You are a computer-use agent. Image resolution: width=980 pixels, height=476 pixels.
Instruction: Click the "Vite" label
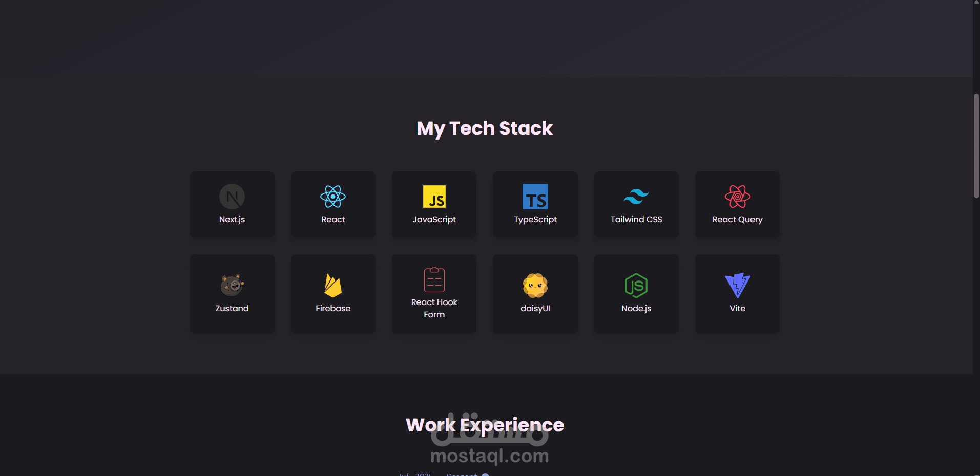point(738,308)
